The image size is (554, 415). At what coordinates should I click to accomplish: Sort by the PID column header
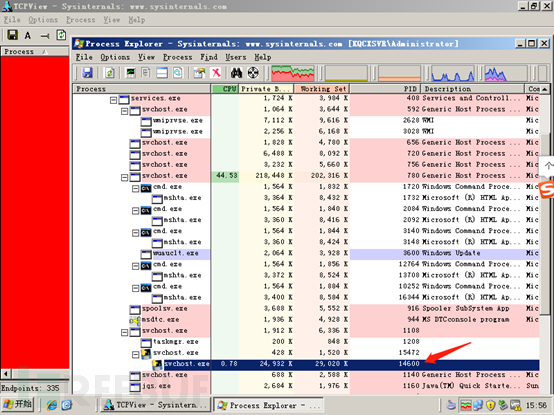click(x=385, y=89)
